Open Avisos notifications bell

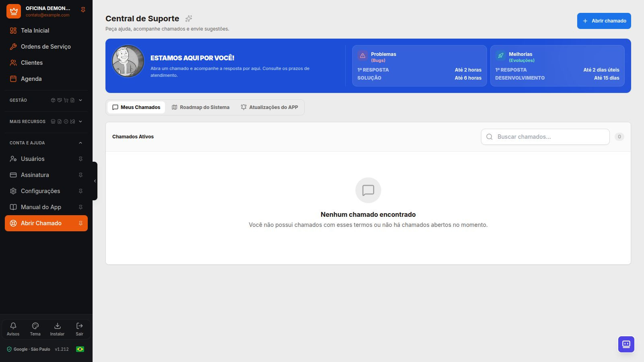[13, 329]
